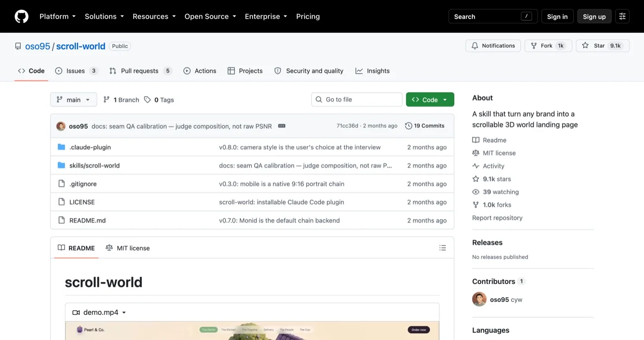
Task: Focus the header Search box
Action: point(493,16)
